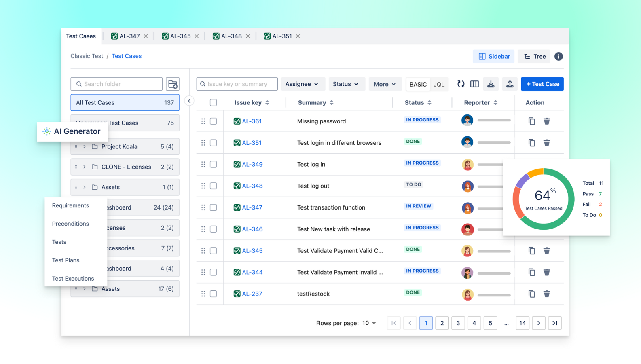Select Test Plans from the menu

pos(66,260)
